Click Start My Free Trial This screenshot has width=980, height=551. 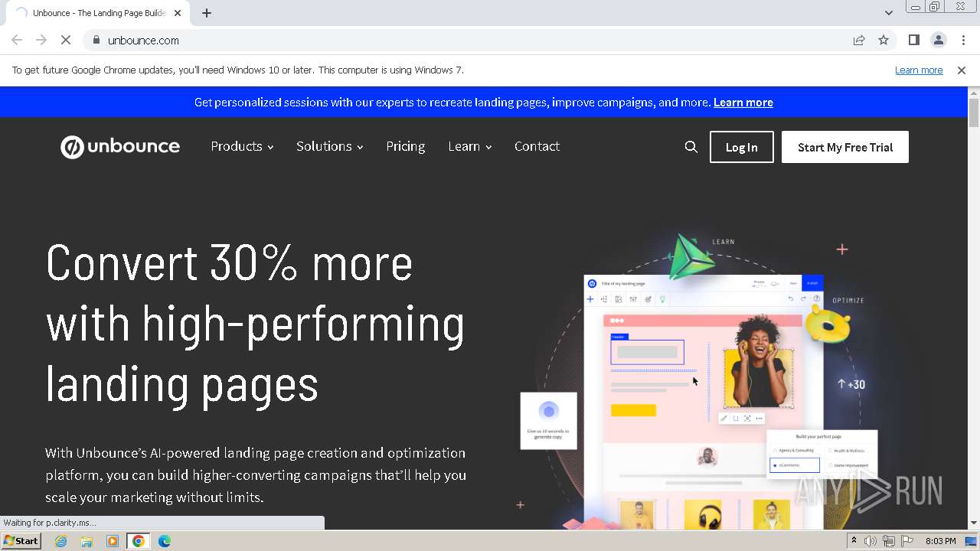click(x=845, y=147)
